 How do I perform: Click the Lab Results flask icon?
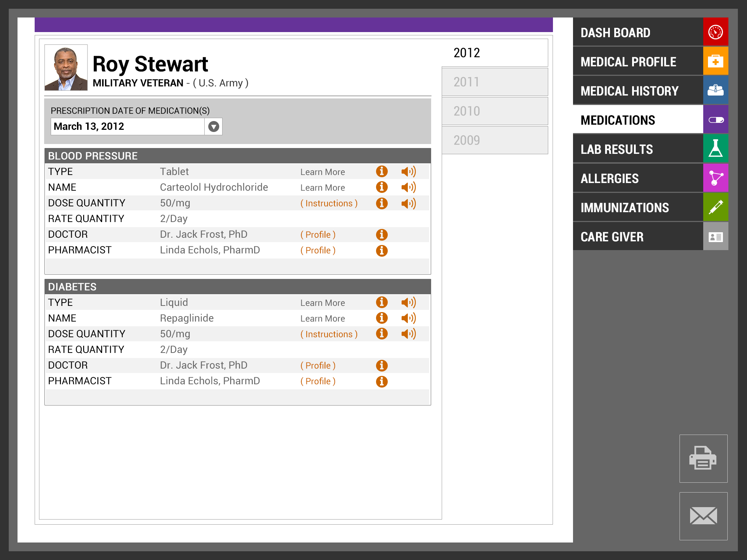pyautogui.click(x=715, y=149)
